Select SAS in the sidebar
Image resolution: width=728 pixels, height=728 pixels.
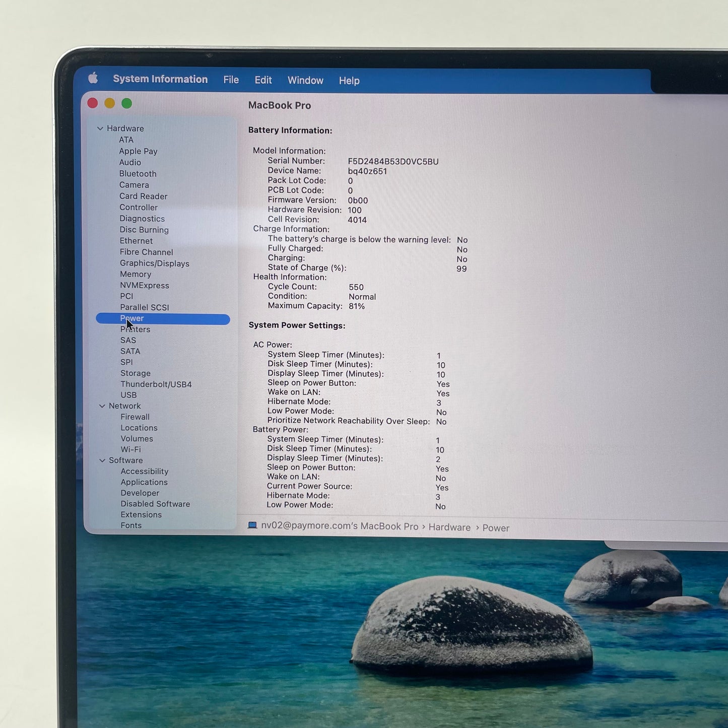[x=128, y=341]
